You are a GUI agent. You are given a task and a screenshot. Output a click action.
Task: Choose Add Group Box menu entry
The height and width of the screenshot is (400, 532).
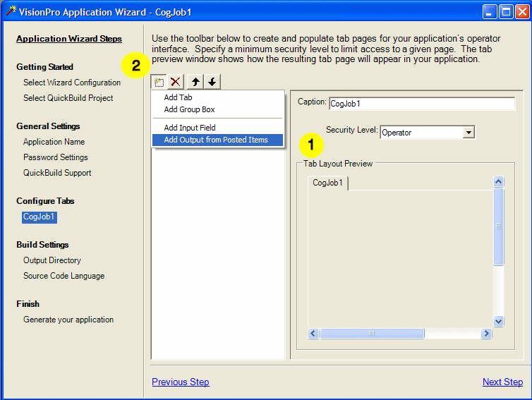(x=189, y=109)
